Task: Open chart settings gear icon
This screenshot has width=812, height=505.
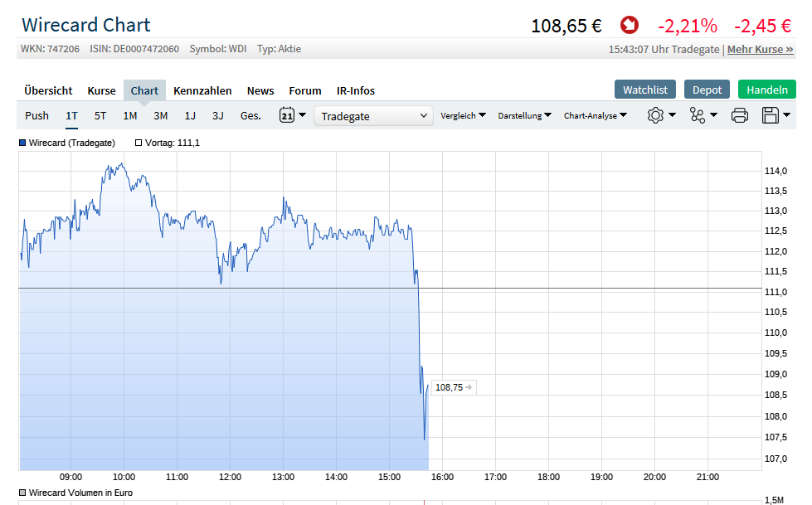Action: [x=655, y=115]
